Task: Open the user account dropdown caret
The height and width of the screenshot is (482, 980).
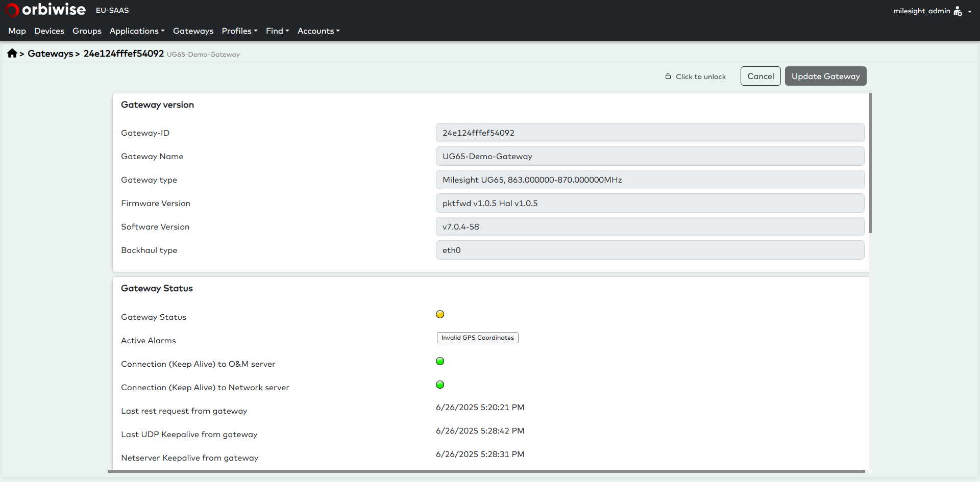Action: [970, 11]
